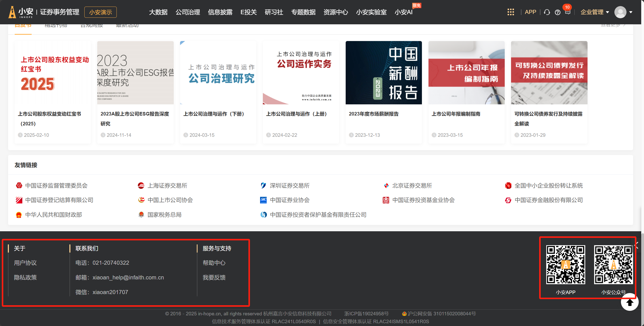644x326 pixels.
Task: Click the 小安APP QR code
Action: (x=565, y=264)
